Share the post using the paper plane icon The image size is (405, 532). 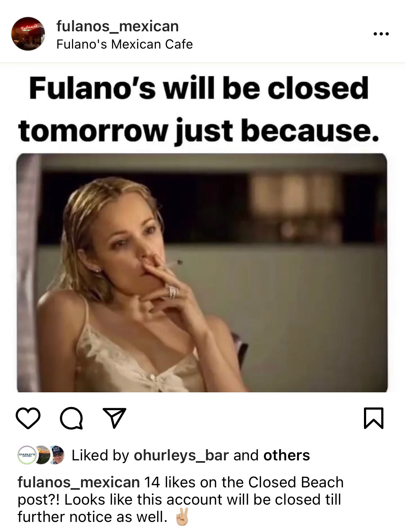pyautogui.click(x=114, y=418)
